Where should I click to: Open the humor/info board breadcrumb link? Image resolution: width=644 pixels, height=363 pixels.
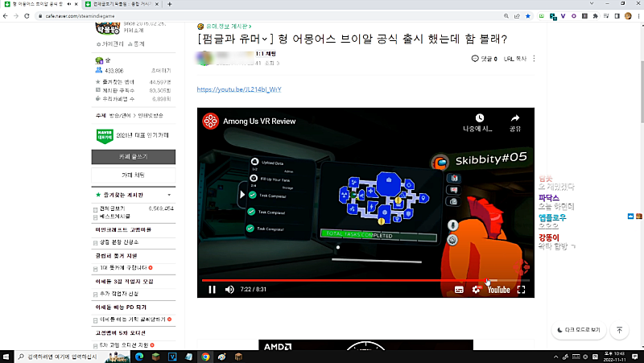[x=229, y=27]
